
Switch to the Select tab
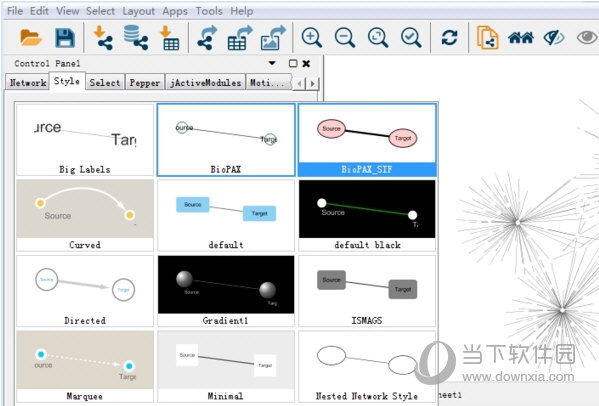click(105, 82)
